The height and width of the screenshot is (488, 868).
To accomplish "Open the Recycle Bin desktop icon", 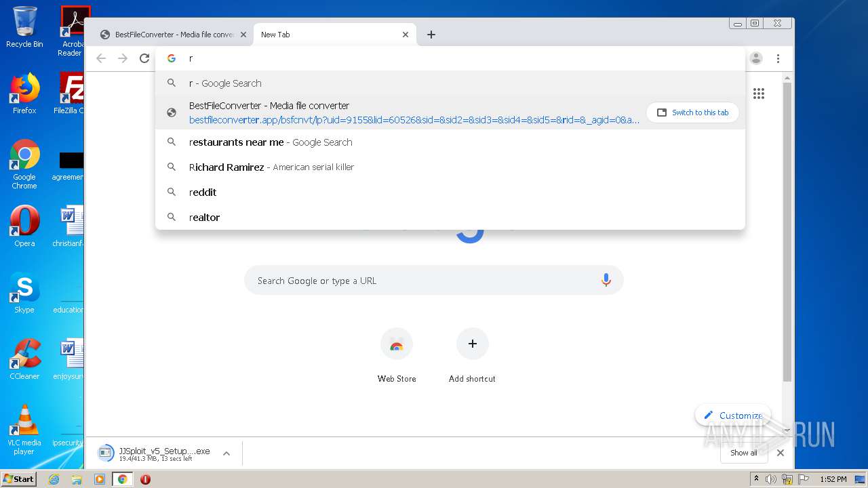I will (x=24, y=27).
